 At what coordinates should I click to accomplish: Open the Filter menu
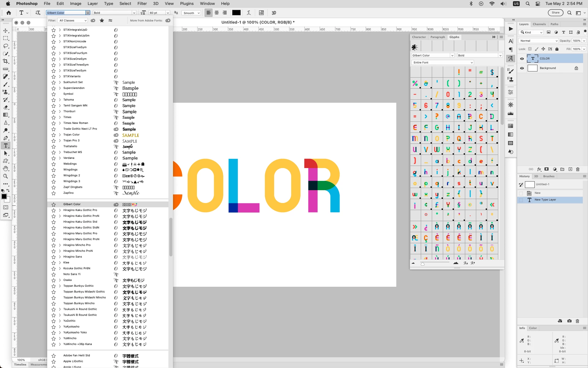click(142, 4)
